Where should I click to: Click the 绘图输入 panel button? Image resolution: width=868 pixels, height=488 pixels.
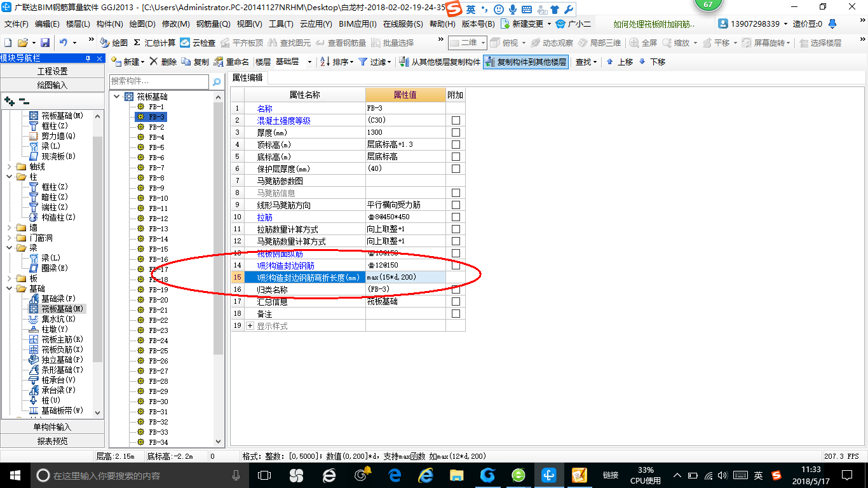tap(52, 85)
